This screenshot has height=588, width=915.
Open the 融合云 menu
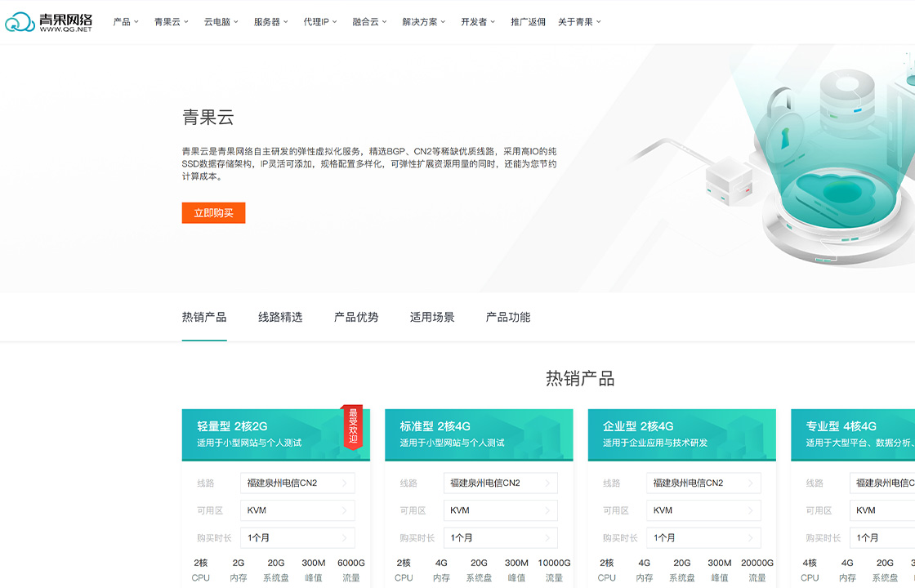coord(369,22)
